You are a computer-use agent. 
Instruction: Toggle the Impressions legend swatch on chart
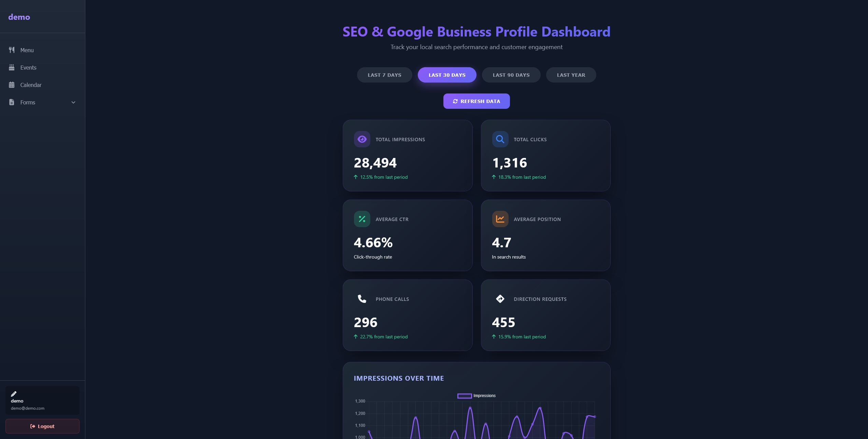pyautogui.click(x=464, y=396)
